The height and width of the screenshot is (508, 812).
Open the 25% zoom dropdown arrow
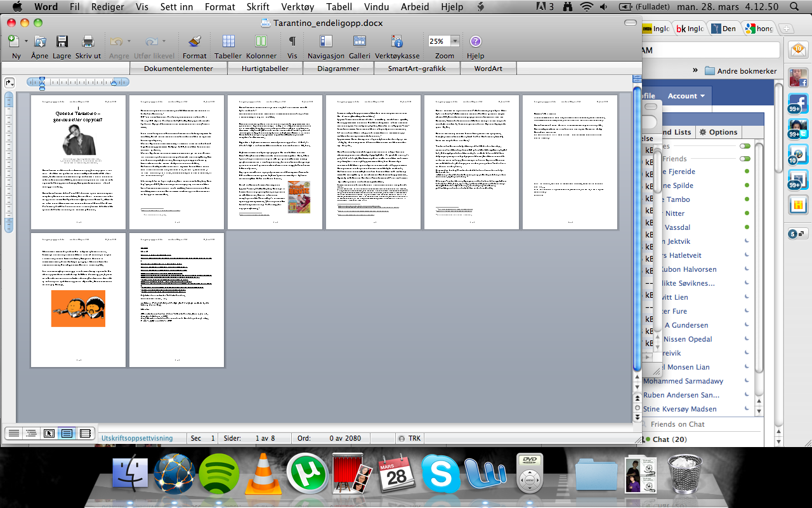[x=455, y=41]
